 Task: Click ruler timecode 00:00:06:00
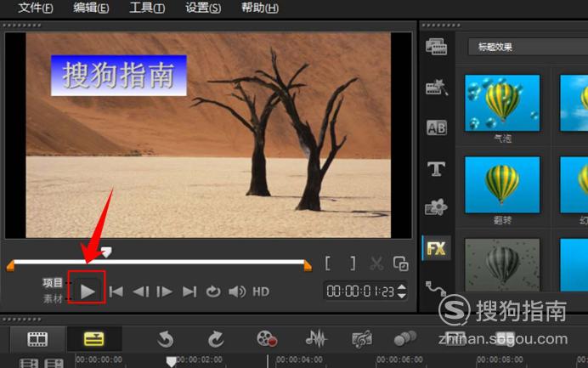pyautogui.click(x=399, y=360)
